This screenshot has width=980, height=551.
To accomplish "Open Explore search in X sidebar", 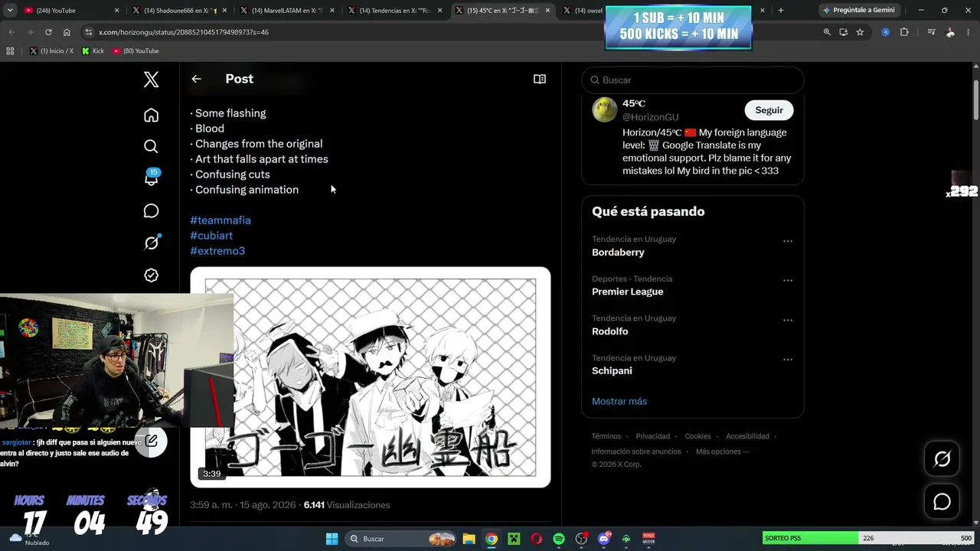I will pos(151,147).
